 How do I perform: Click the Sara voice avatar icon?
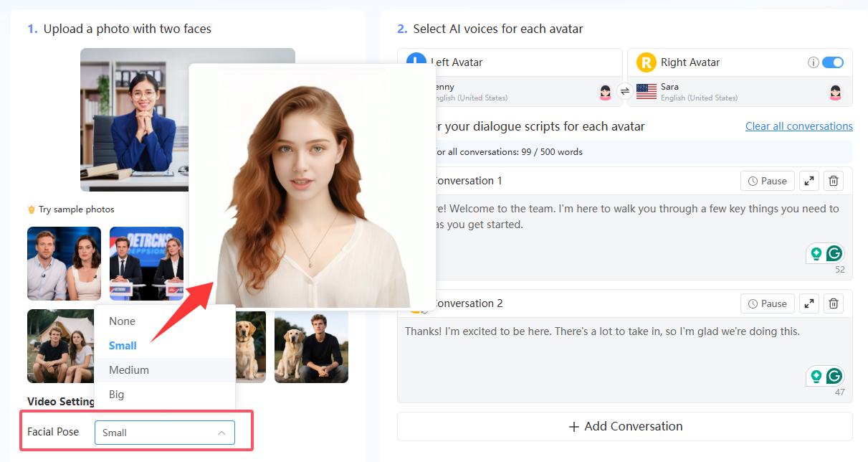pyautogui.click(x=835, y=93)
